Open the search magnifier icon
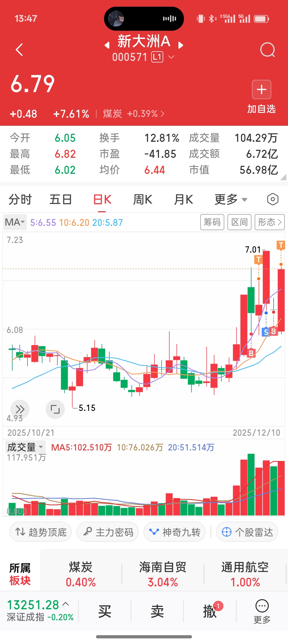Image resolution: width=288 pixels, height=644 pixels. point(267,50)
